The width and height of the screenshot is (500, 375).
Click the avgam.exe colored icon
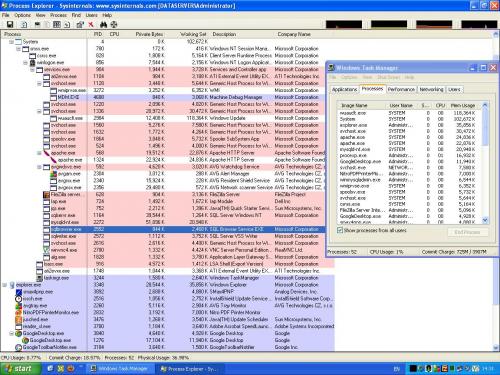[x=53, y=174]
